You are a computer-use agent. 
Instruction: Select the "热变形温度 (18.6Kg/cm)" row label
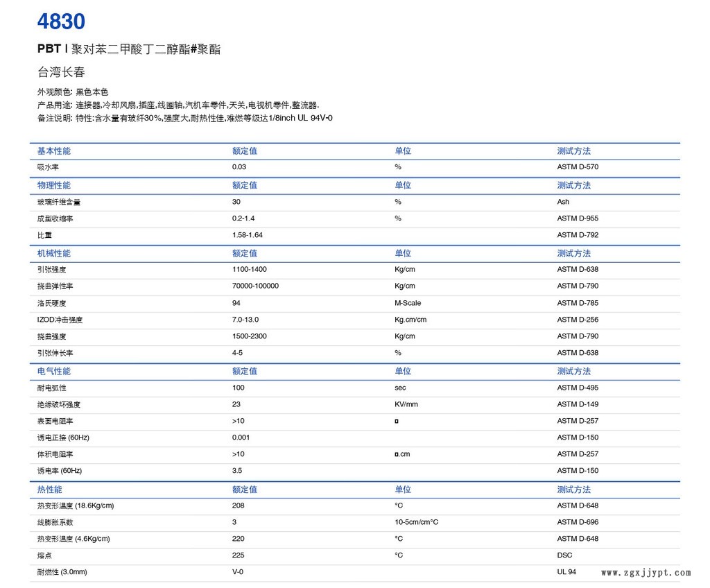click(76, 506)
